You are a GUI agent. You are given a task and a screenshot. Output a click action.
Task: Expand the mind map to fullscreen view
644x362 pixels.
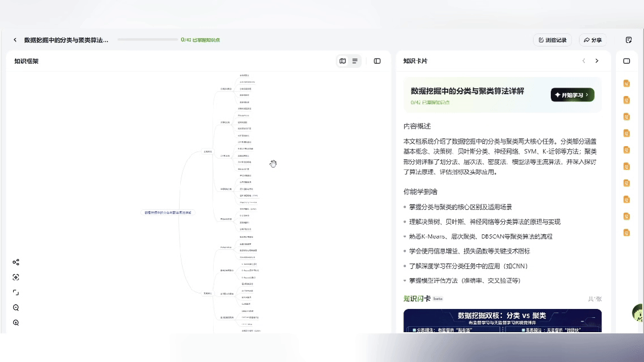coord(16,292)
